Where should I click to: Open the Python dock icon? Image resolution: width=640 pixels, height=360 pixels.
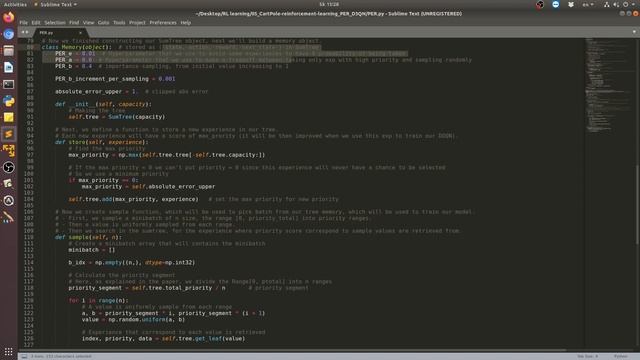pyautogui.click(x=9, y=101)
